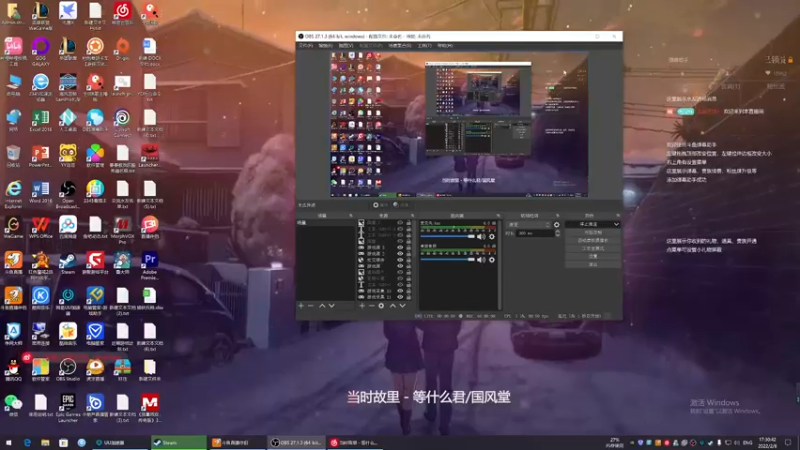
Task: Open the 文件(F) menu in OBS
Action: point(306,46)
